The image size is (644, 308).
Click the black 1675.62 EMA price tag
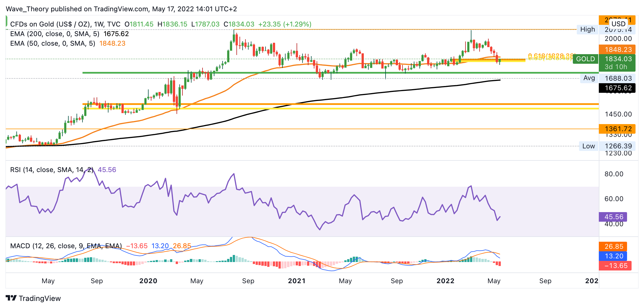617,88
